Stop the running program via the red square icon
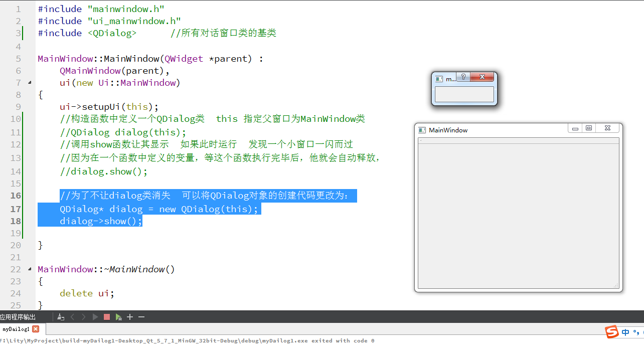This screenshot has width=644, height=351. click(106, 317)
